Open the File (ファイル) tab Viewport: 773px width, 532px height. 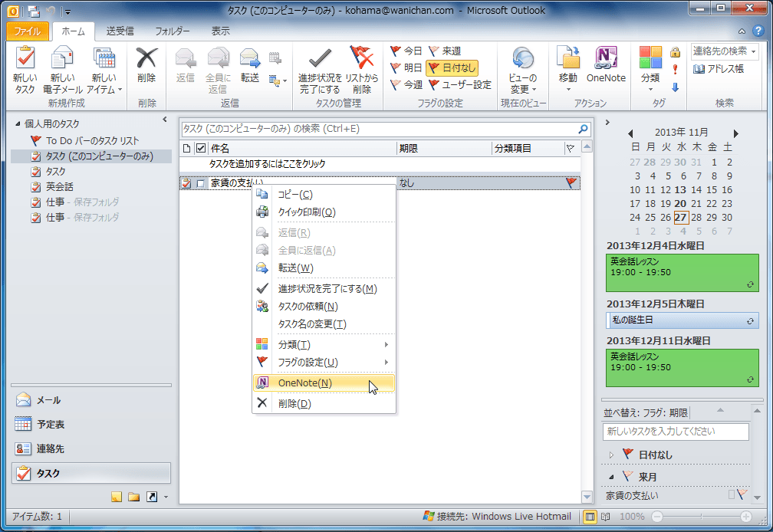[x=28, y=31]
